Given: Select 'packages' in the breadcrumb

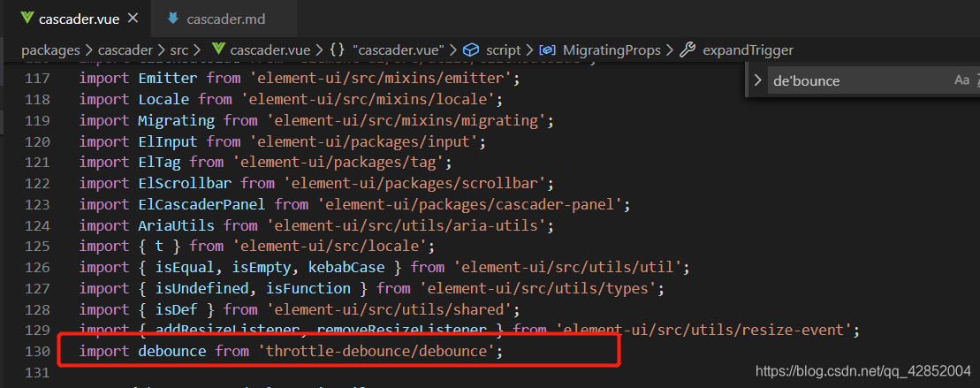Looking at the screenshot, I should tap(50, 50).
